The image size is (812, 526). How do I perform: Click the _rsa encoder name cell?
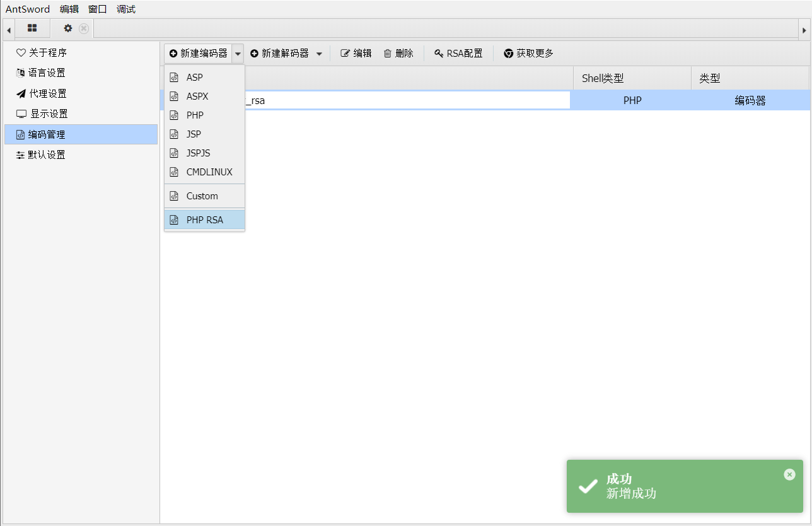tap(407, 100)
